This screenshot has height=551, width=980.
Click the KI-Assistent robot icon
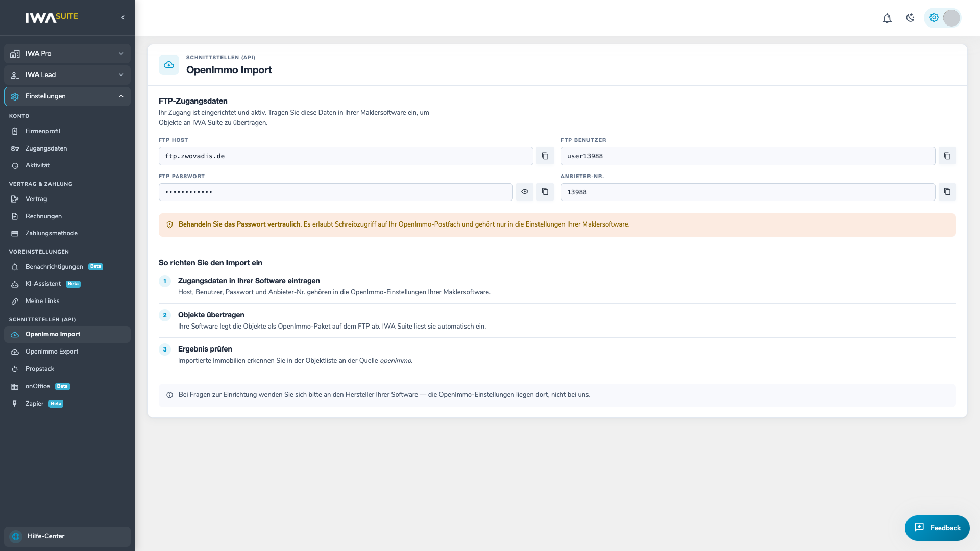click(x=15, y=284)
